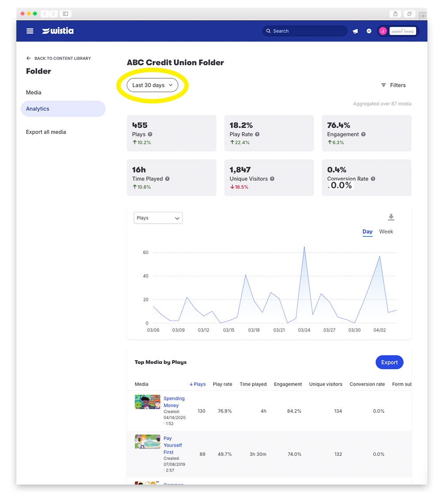Click the 18.2% Play Rate value
The image size is (442, 504).
(x=241, y=125)
